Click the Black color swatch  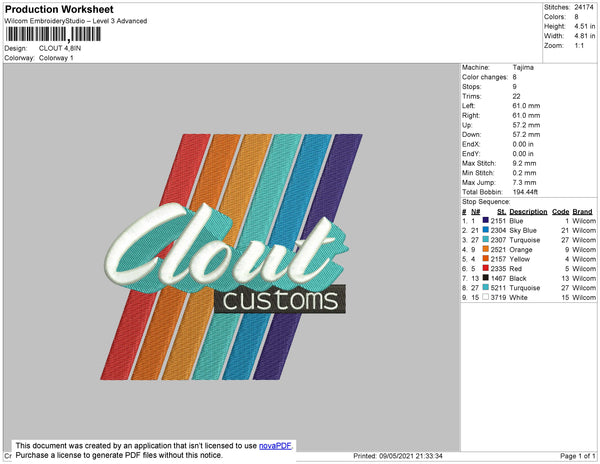click(x=486, y=278)
